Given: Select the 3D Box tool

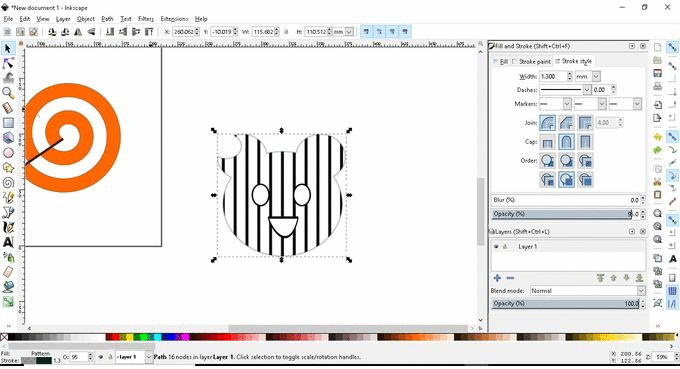Looking at the screenshot, I should point(8,137).
